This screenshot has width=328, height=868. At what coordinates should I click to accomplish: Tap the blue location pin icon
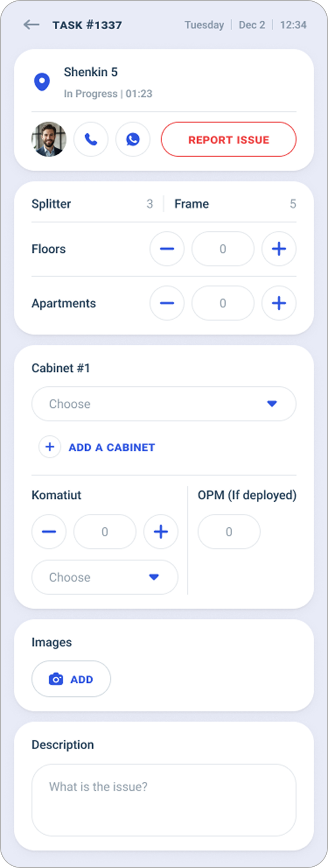point(42,82)
